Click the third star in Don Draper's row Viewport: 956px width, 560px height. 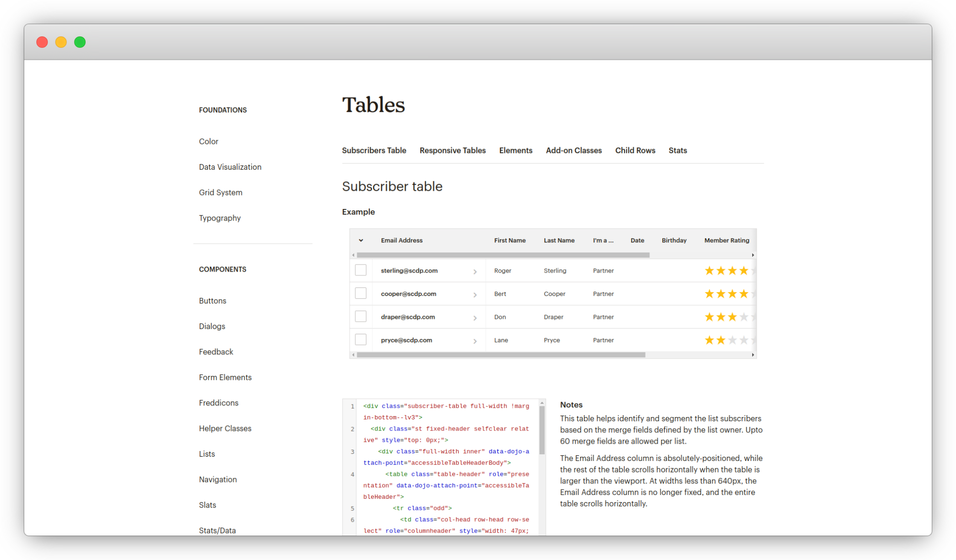tap(732, 317)
